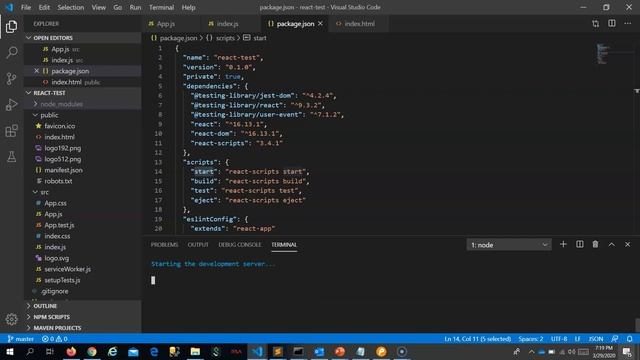Click the master branch status item

click(x=20, y=339)
